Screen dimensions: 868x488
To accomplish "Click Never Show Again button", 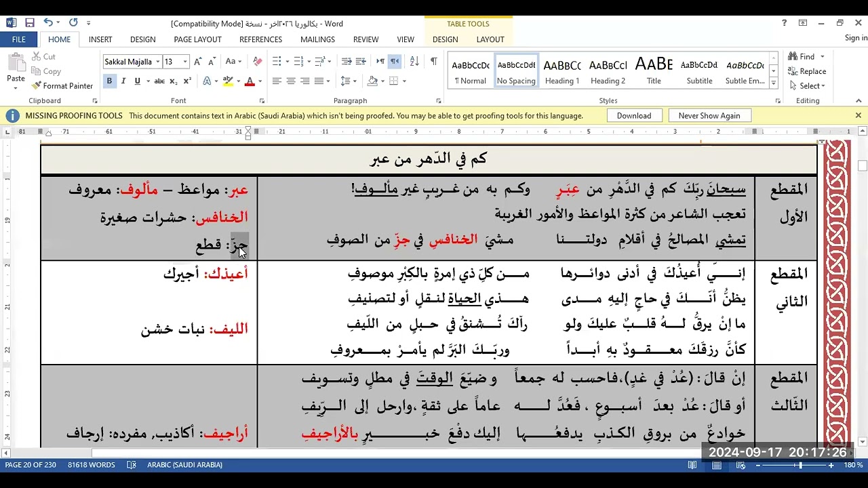I will pyautogui.click(x=709, y=116).
